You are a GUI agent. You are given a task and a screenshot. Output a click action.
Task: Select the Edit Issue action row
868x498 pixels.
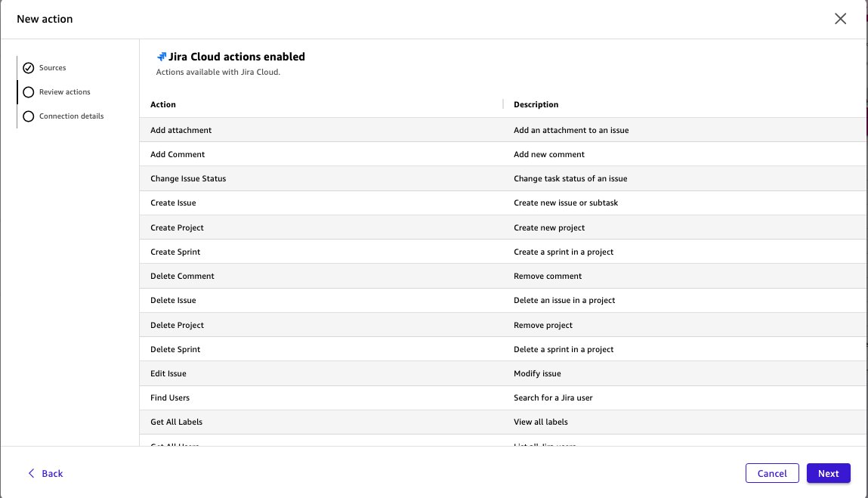pyautogui.click(x=302, y=373)
